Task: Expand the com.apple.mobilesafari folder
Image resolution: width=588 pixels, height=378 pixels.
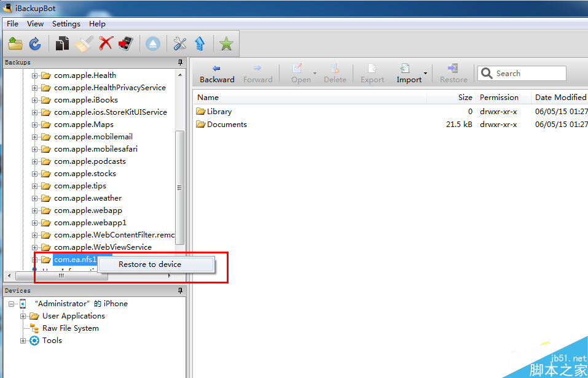Action: [x=34, y=149]
